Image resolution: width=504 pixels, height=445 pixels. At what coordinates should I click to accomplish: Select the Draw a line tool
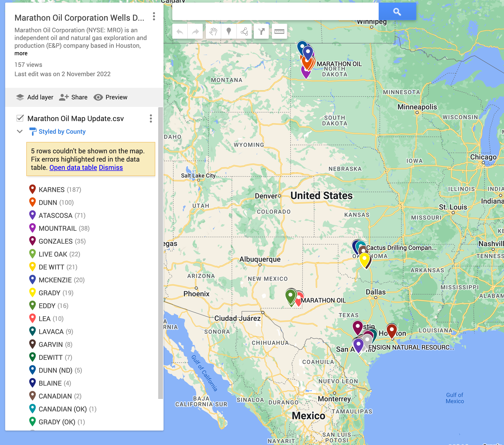[x=244, y=31]
